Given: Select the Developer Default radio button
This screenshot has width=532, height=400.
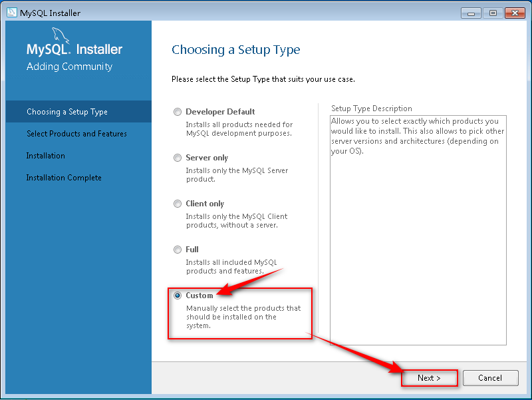Looking at the screenshot, I should (x=178, y=112).
